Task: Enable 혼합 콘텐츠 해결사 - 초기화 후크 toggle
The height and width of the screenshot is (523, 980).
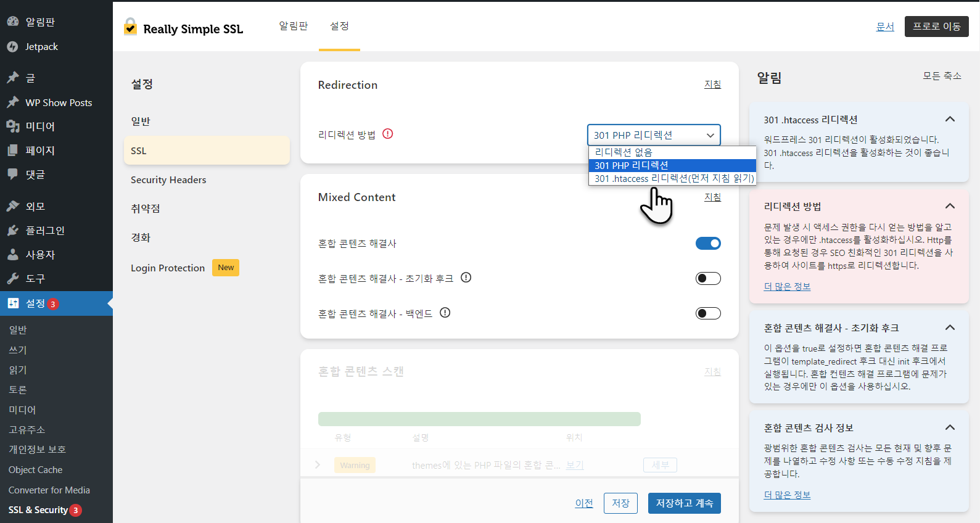Action: [708, 279]
